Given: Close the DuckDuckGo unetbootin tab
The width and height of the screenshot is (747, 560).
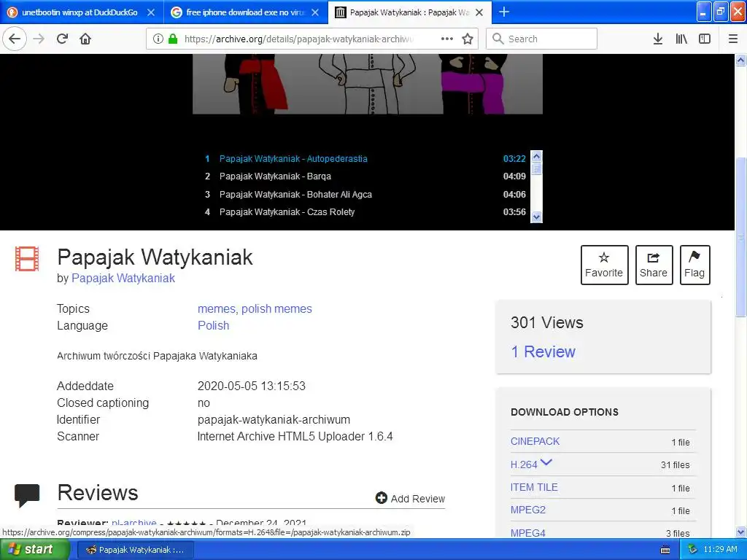Looking at the screenshot, I should pyautogui.click(x=151, y=12).
